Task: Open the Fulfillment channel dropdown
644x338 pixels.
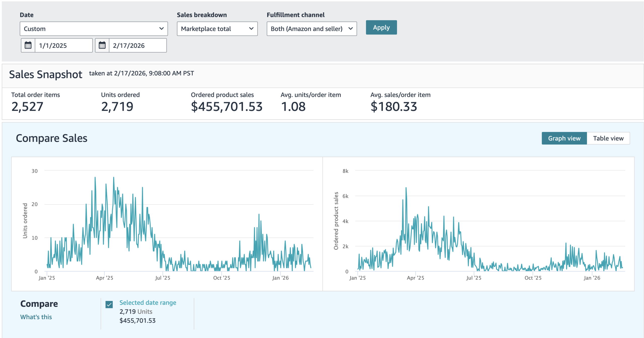Action: [311, 29]
